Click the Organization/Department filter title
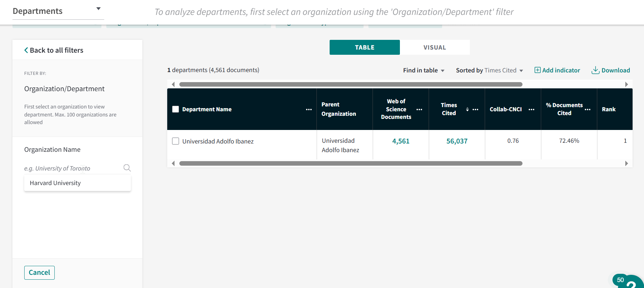 pyautogui.click(x=64, y=89)
